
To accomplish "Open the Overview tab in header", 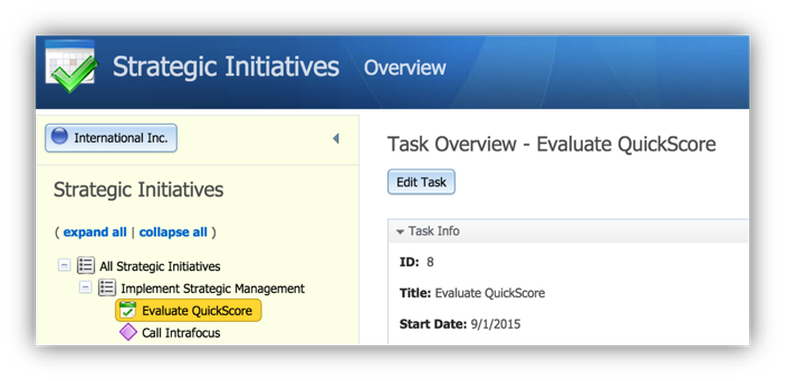I will point(405,68).
